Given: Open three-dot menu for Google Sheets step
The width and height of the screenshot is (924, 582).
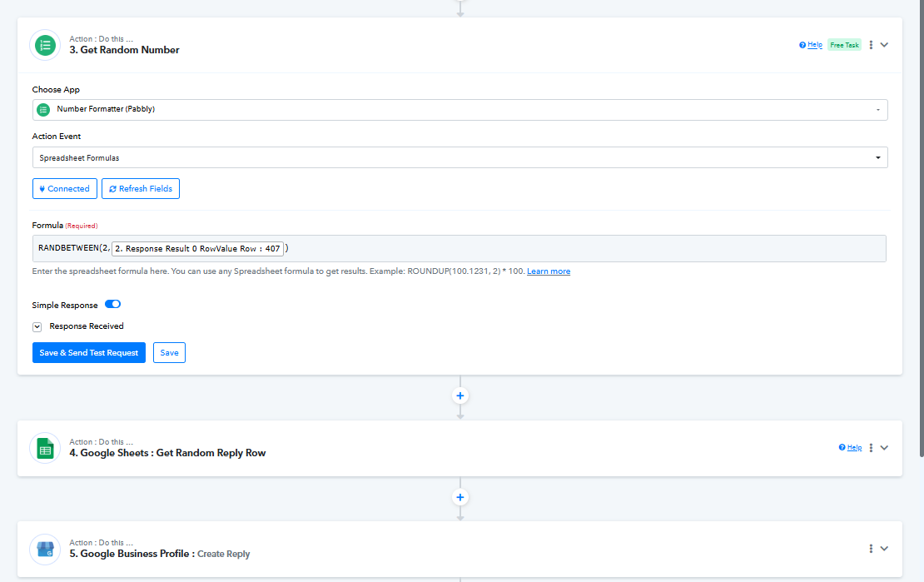Looking at the screenshot, I should point(871,448).
